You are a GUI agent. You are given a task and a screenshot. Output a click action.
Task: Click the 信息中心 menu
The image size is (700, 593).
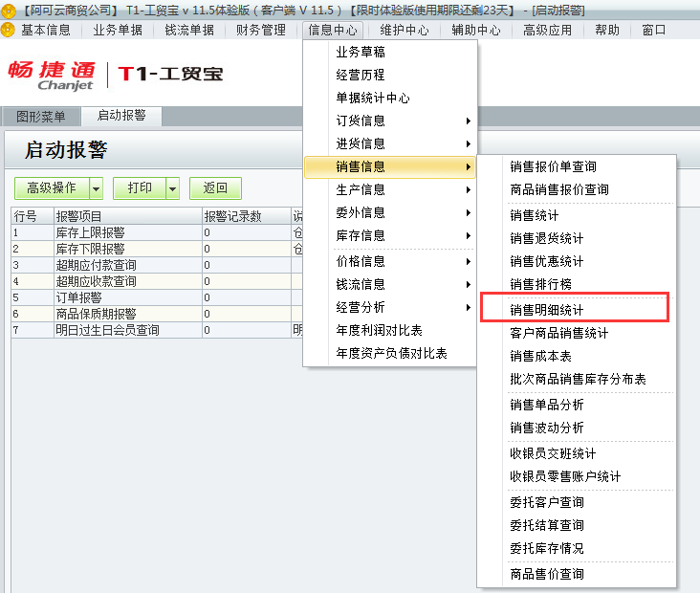pos(333,30)
